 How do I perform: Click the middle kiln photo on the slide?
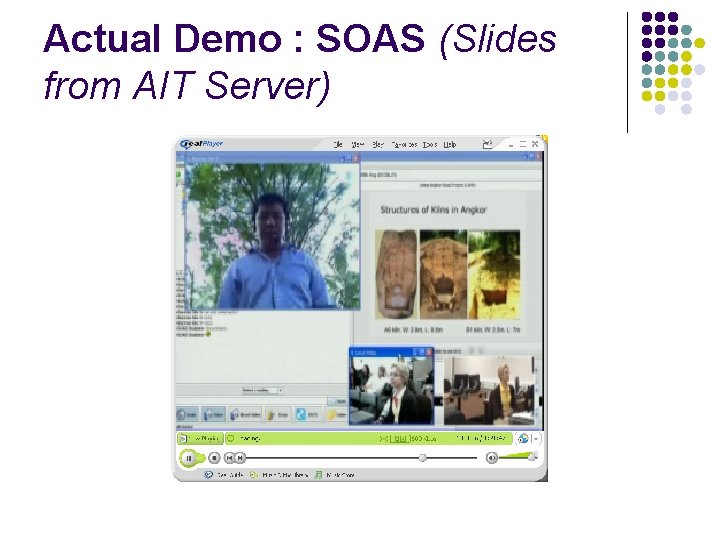click(443, 274)
